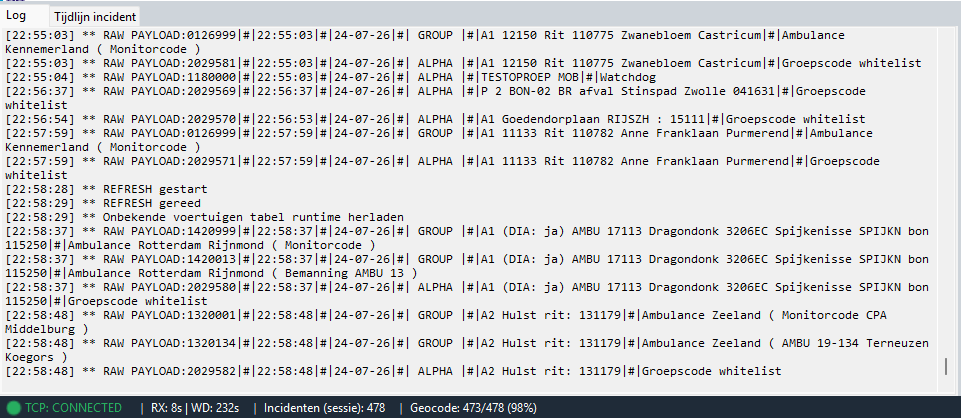Click the Anne Franklaan Purmerend ALPHA log line
The image size is (961, 418).
tap(443, 169)
